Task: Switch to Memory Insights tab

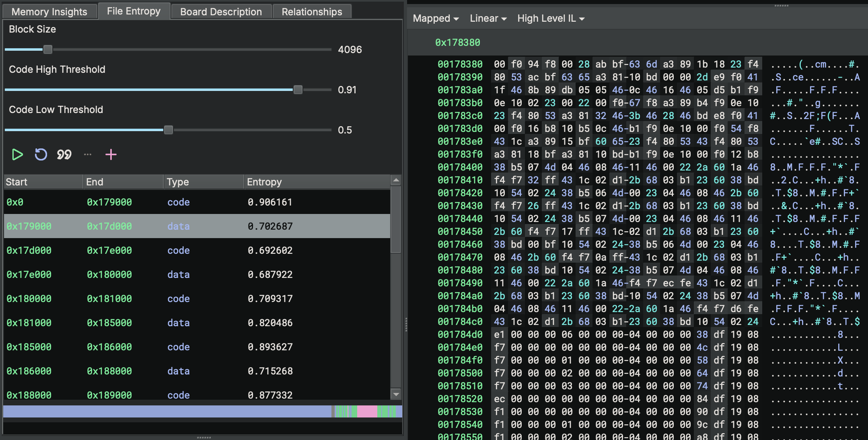Action: pyautogui.click(x=49, y=12)
